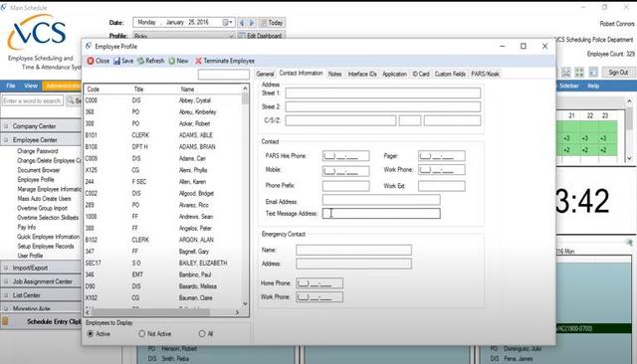Go to next day with right arrow

click(252, 23)
